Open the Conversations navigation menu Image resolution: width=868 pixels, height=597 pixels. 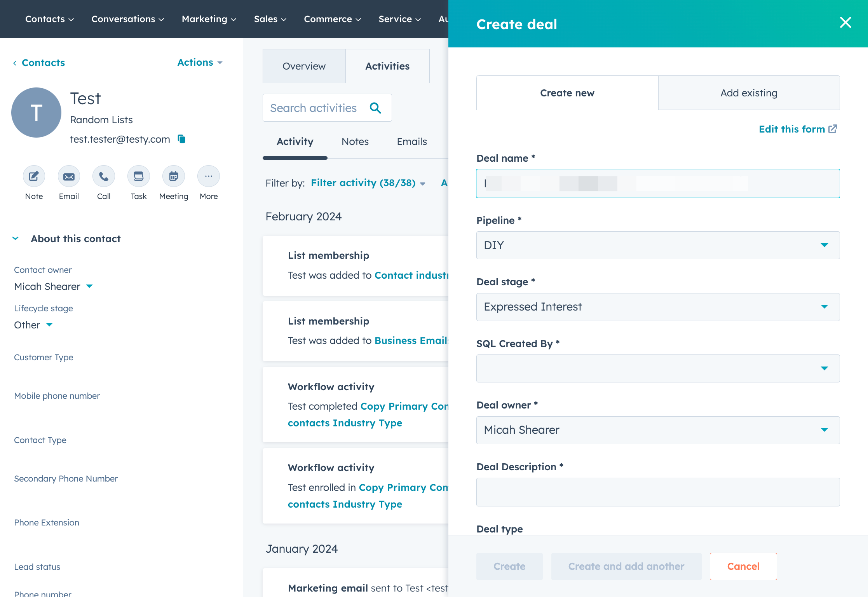point(127,19)
